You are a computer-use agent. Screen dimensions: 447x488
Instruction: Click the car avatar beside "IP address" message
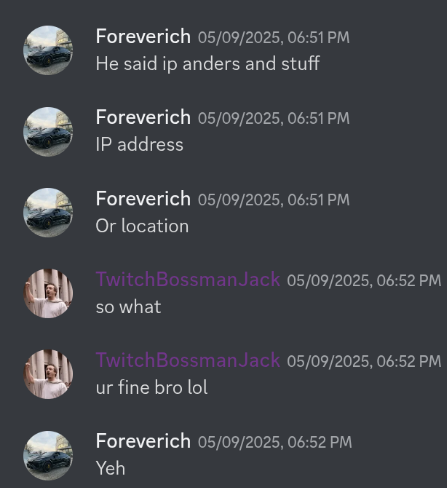point(48,131)
